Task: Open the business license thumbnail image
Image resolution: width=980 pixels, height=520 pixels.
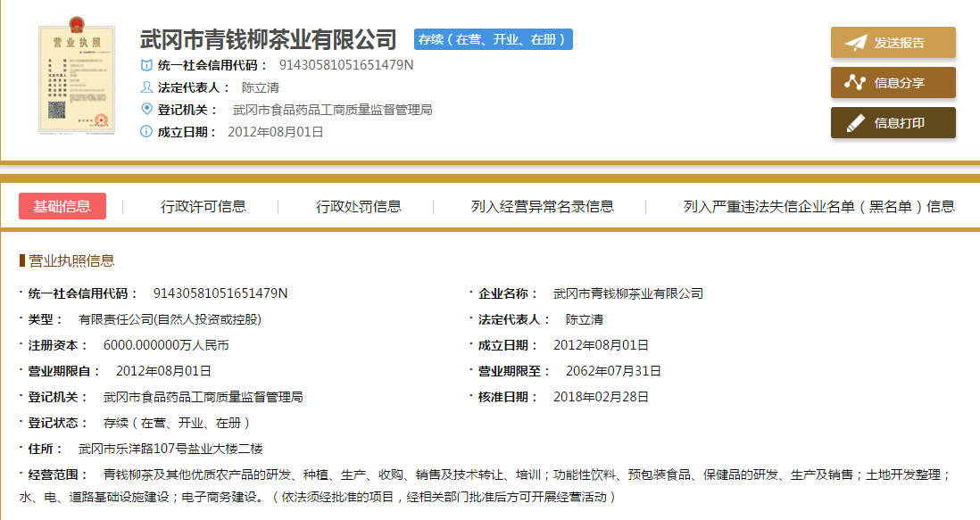Action: (x=77, y=80)
